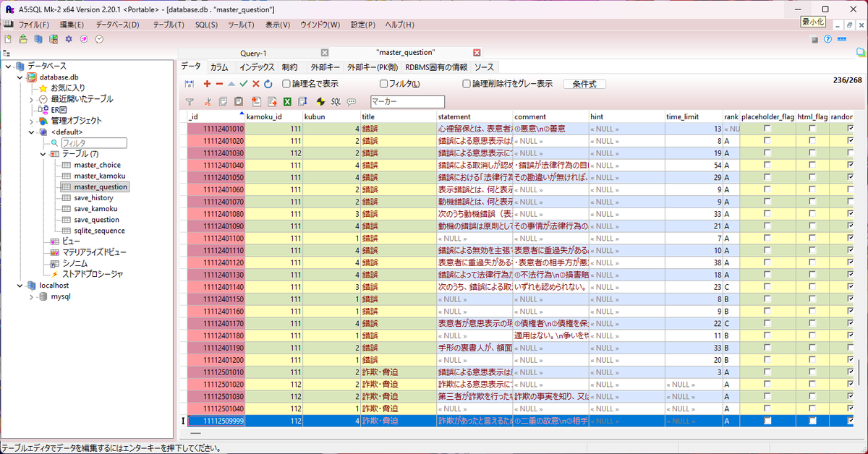Confirm edits with the green checkmark icon
The height and width of the screenshot is (454, 868).
pyautogui.click(x=243, y=83)
